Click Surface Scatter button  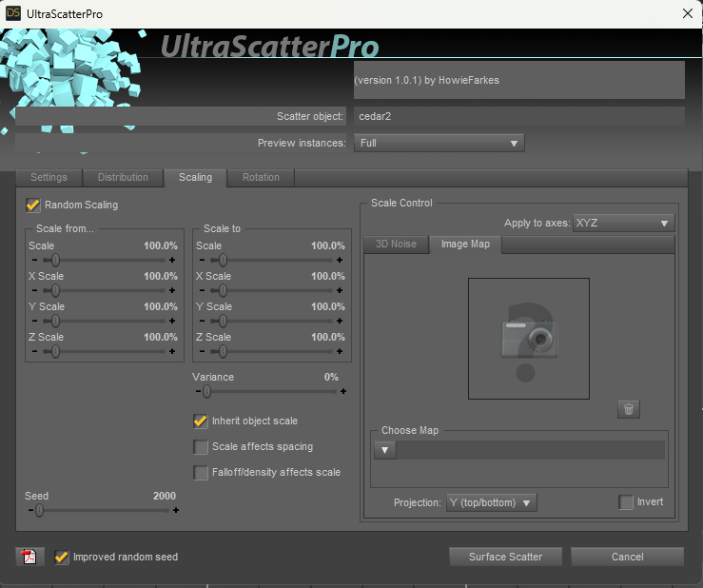[x=505, y=557]
